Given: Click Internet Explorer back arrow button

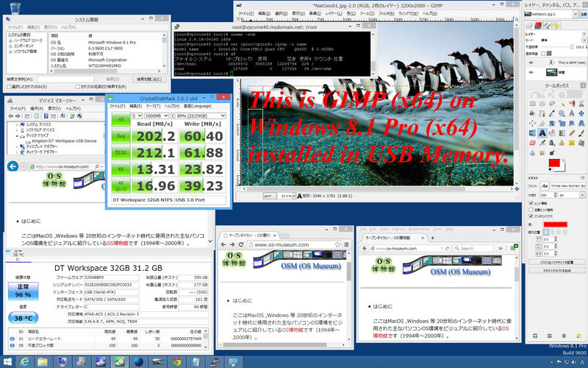Looking at the screenshot, I should tap(12, 166).
